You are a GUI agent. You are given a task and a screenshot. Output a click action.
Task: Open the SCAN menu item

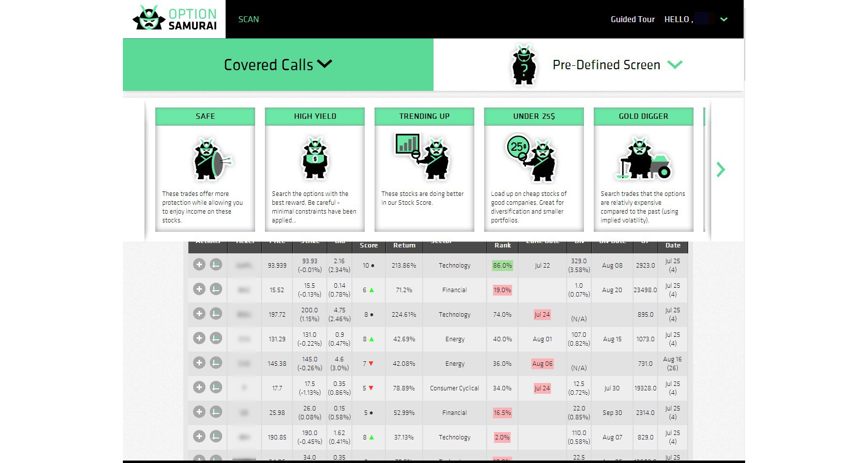(248, 19)
